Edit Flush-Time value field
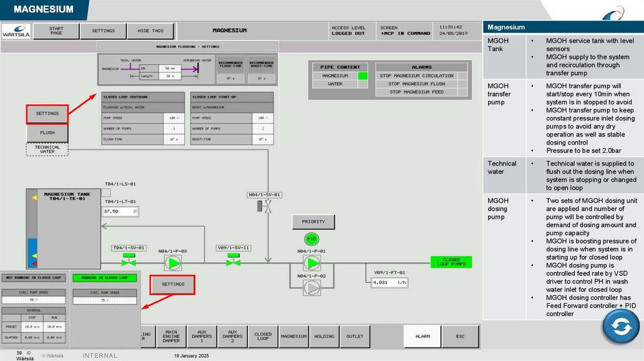The height and width of the screenshot is (361, 644). click(x=174, y=139)
